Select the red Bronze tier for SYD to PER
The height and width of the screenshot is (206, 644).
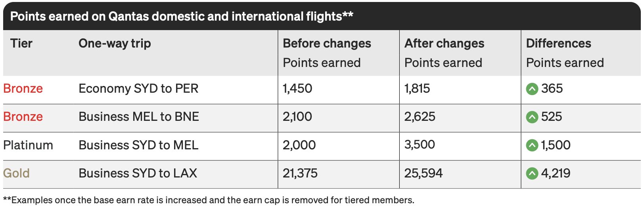coord(23,88)
